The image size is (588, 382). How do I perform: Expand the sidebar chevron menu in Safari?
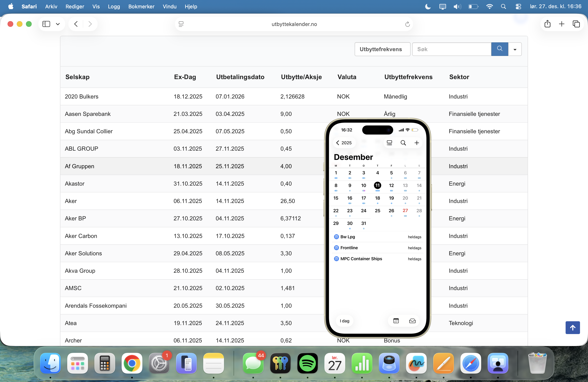coord(58,24)
